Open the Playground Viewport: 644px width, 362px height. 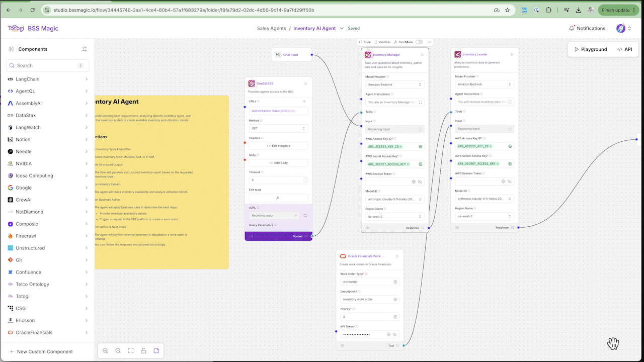(x=590, y=49)
